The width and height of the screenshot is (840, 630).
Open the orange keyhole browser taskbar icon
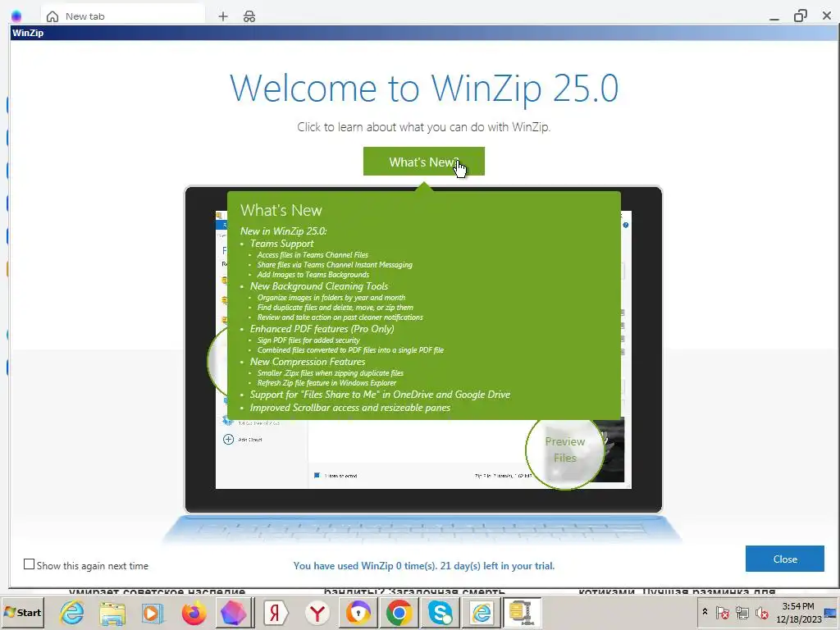click(358, 612)
